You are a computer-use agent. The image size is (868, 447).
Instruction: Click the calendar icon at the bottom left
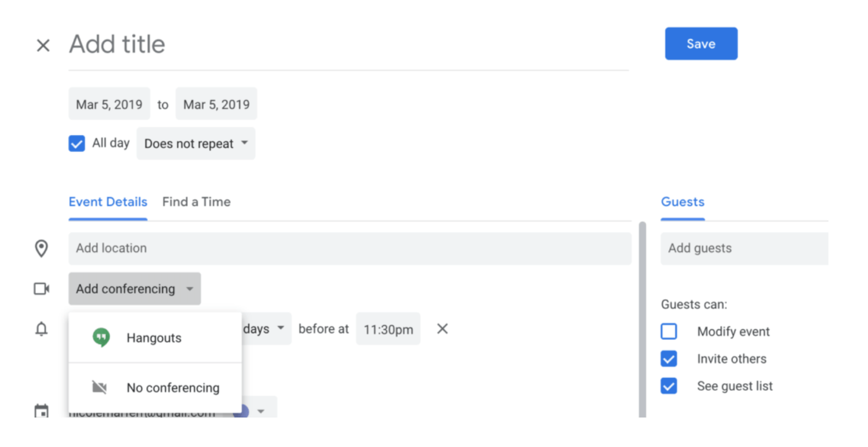[x=41, y=412]
